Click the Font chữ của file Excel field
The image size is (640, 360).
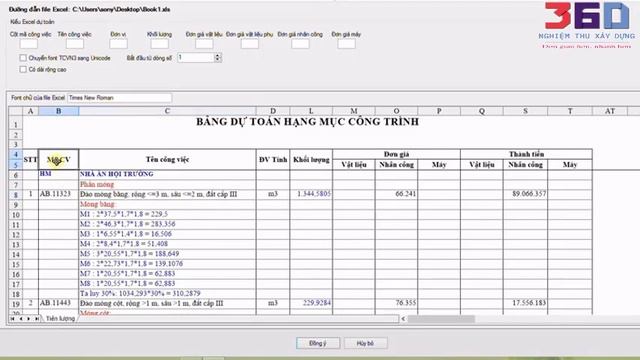tap(119, 98)
